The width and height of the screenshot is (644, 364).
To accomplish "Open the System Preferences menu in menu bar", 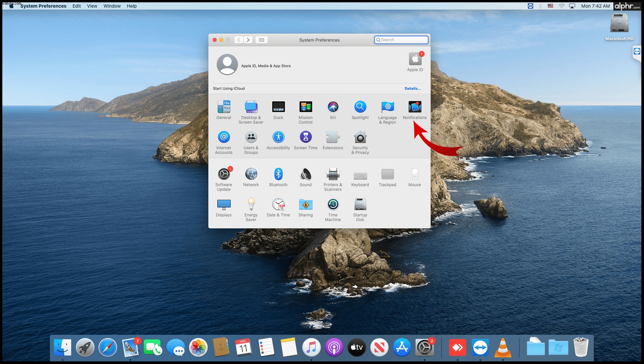I will coord(43,6).
